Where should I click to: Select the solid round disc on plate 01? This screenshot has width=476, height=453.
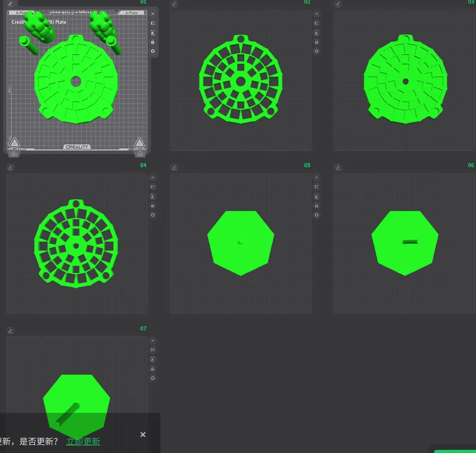point(76,80)
